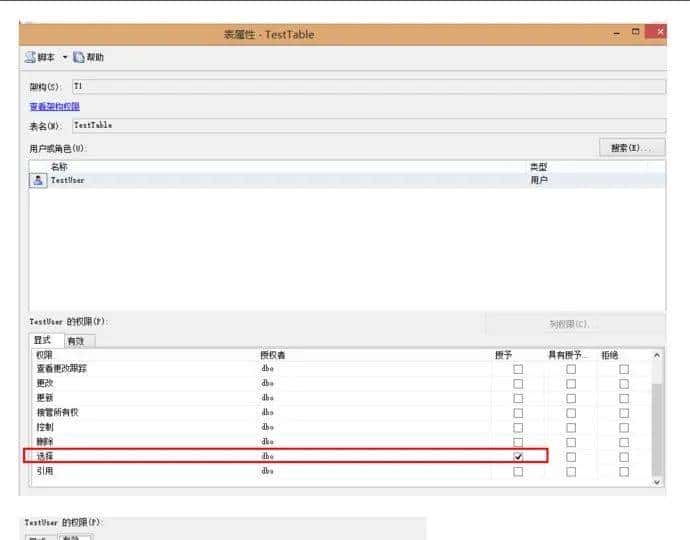Check 拒绝 for 引用 permission
690x540 pixels.
624,471
